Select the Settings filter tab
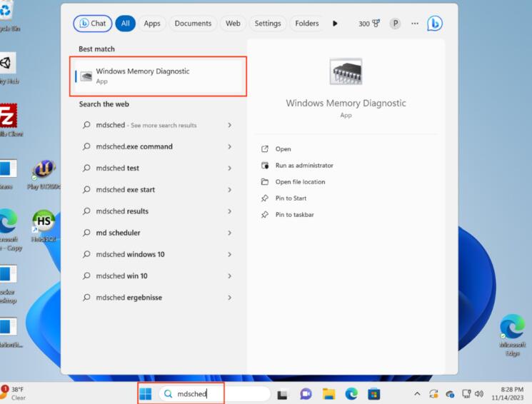Screen dimensions: 532x404 [x=268, y=24]
